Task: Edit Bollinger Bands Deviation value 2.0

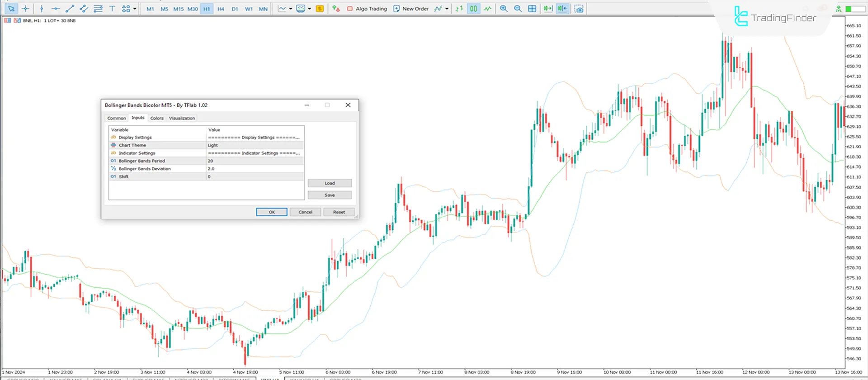Action: coord(255,169)
